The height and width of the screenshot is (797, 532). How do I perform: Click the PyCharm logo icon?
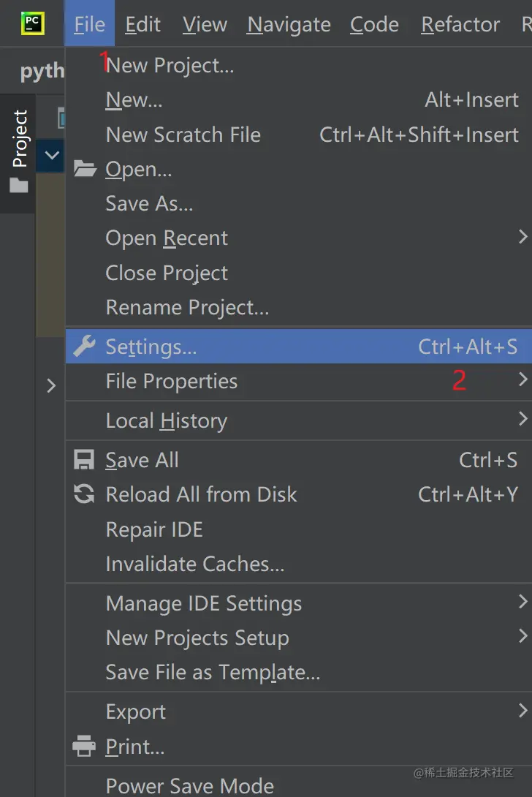32,24
